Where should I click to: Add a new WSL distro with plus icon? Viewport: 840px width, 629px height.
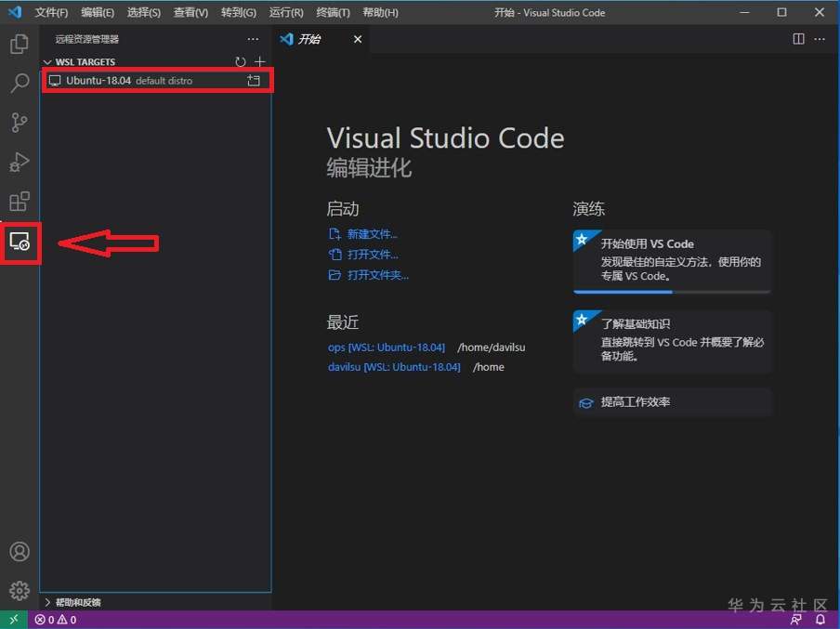click(x=260, y=62)
